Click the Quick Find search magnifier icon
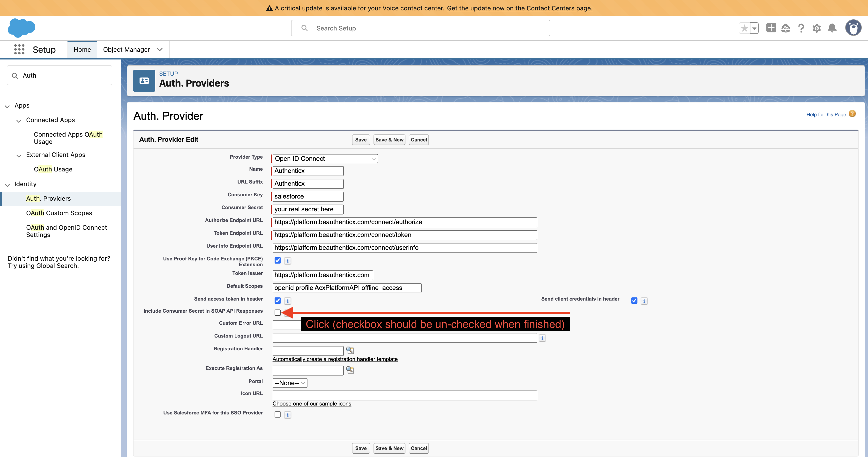 [x=15, y=76]
